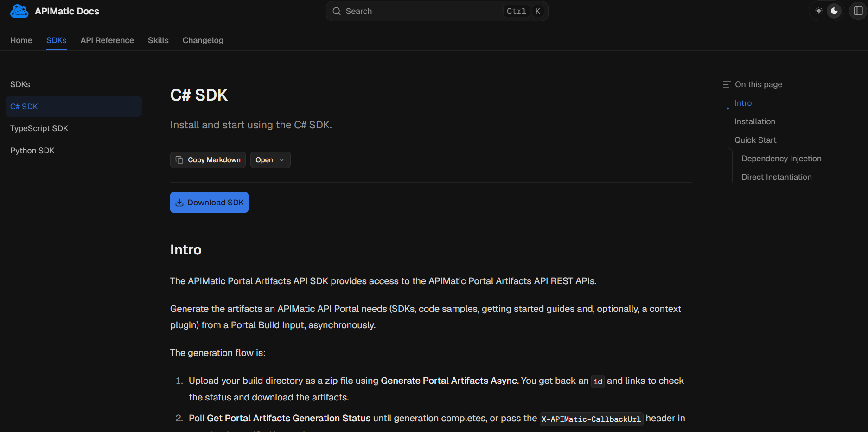868x432 pixels.
Task: Click the X-APIMatic-CallbackUrl inline code
Action: point(591,419)
